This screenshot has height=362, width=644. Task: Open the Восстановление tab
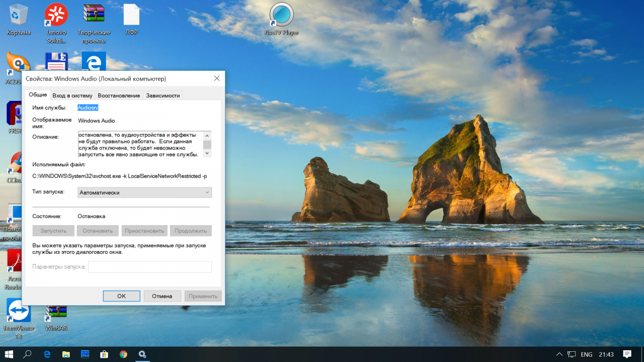pos(119,95)
